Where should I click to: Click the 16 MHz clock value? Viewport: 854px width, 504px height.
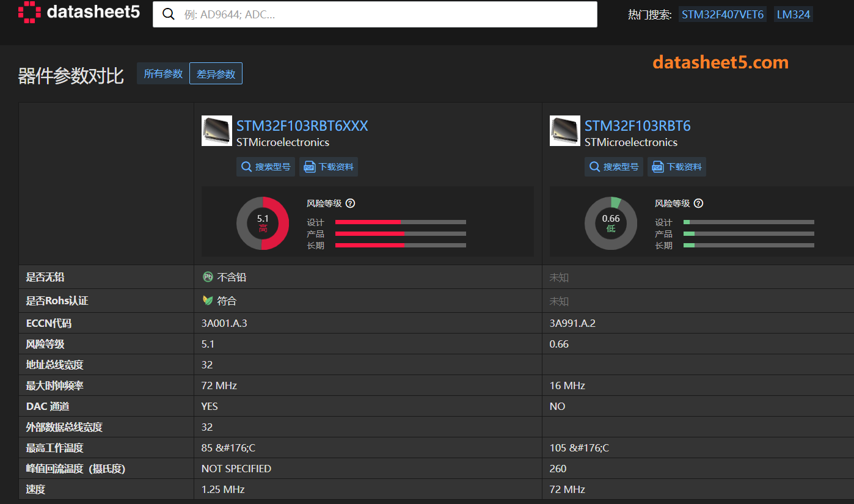tap(568, 385)
